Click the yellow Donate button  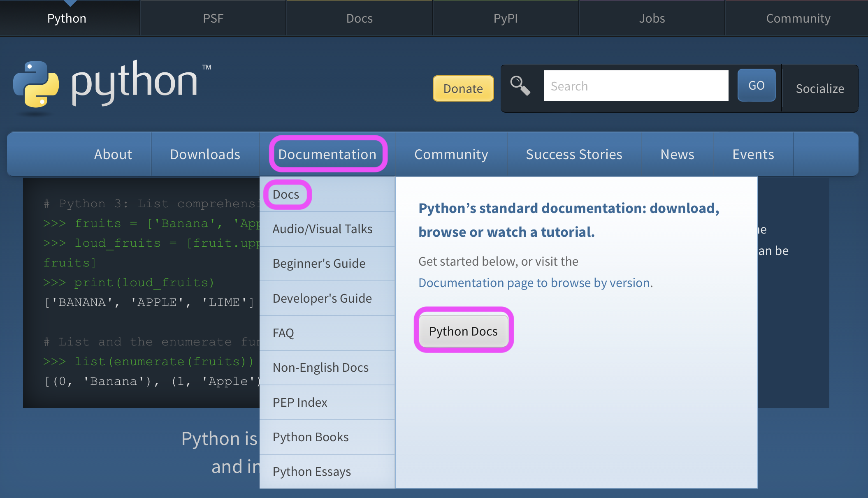point(463,88)
